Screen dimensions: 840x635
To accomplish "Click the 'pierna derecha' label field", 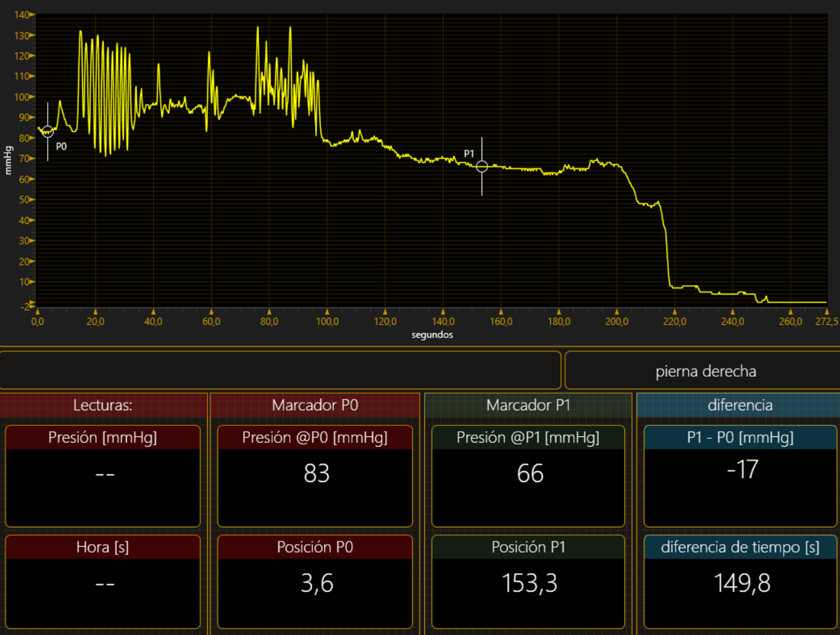I will (705, 371).
